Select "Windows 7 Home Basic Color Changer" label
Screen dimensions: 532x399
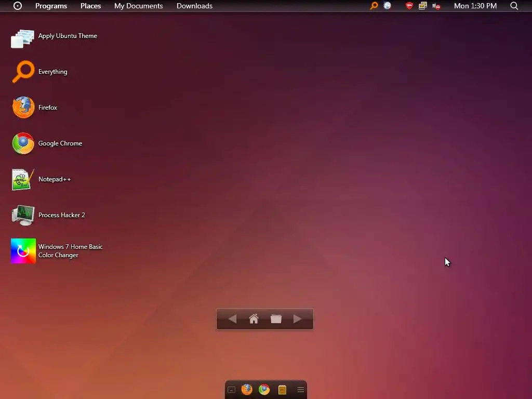[x=70, y=251]
